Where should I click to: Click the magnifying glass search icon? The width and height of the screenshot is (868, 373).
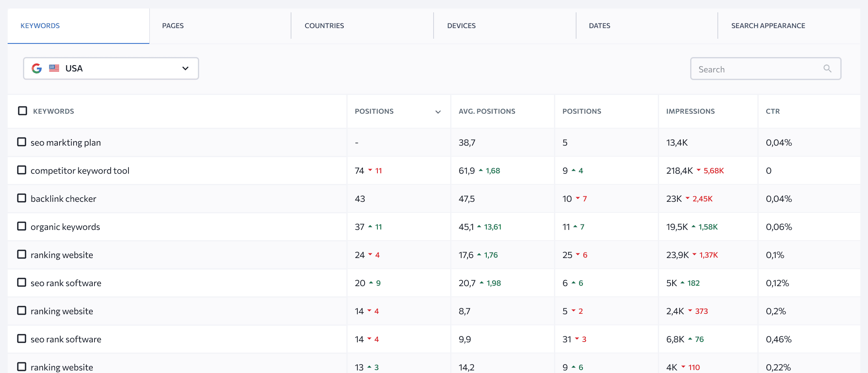point(828,69)
